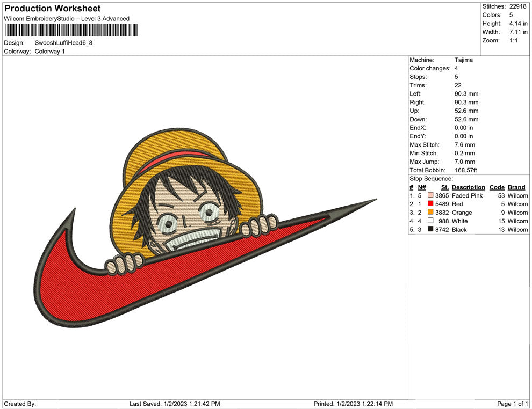The width and height of the screenshot is (532, 409).
Task: Click the Colorway 1 label
Action: [49, 52]
